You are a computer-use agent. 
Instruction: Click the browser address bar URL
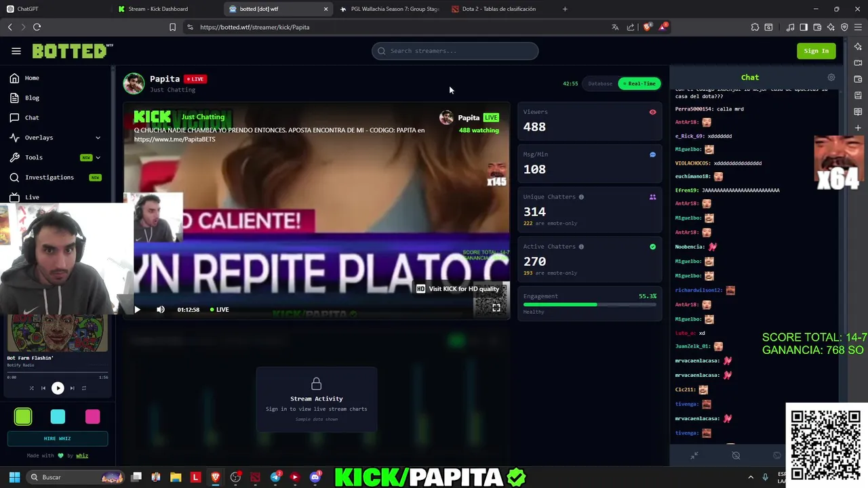255,27
